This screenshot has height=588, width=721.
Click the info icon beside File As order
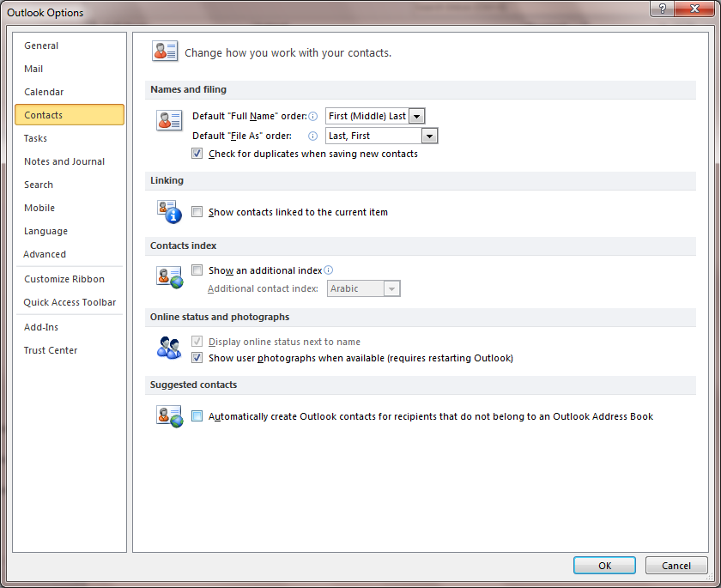(x=312, y=135)
